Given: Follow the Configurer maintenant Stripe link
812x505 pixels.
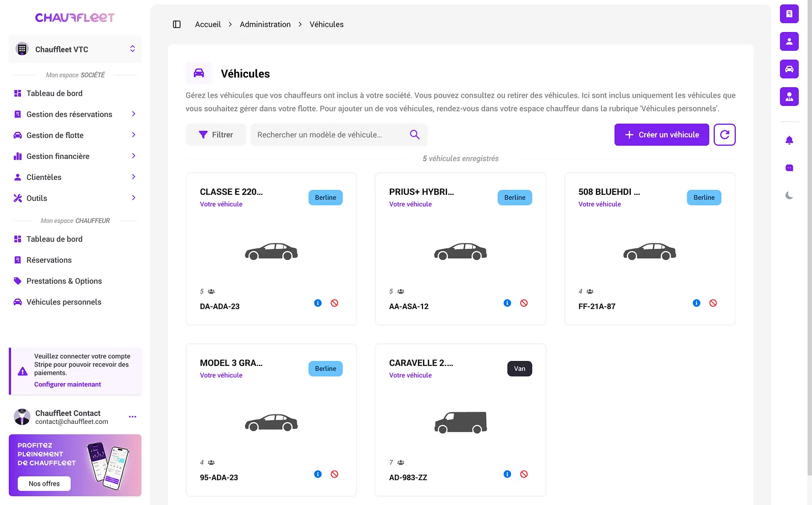Looking at the screenshot, I should pyautogui.click(x=67, y=384).
